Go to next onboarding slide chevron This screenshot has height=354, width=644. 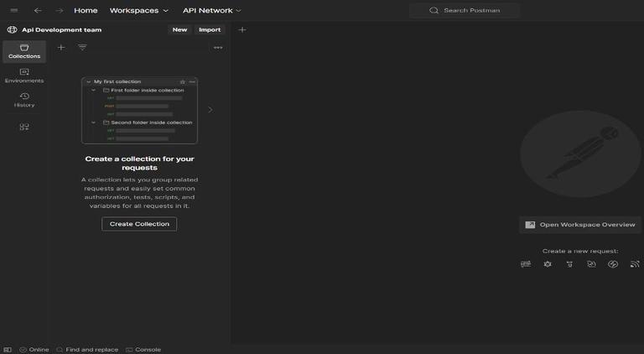pyautogui.click(x=210, y=110)
